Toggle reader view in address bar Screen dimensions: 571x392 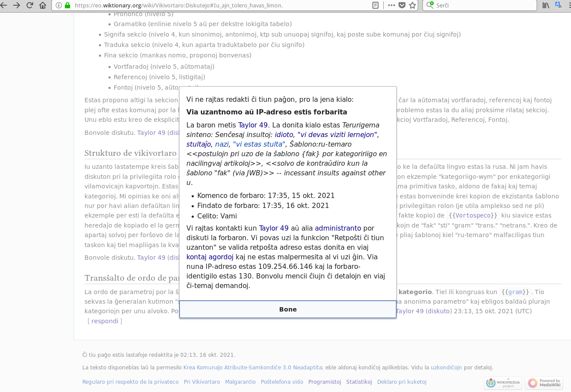(x=375, y=5)
